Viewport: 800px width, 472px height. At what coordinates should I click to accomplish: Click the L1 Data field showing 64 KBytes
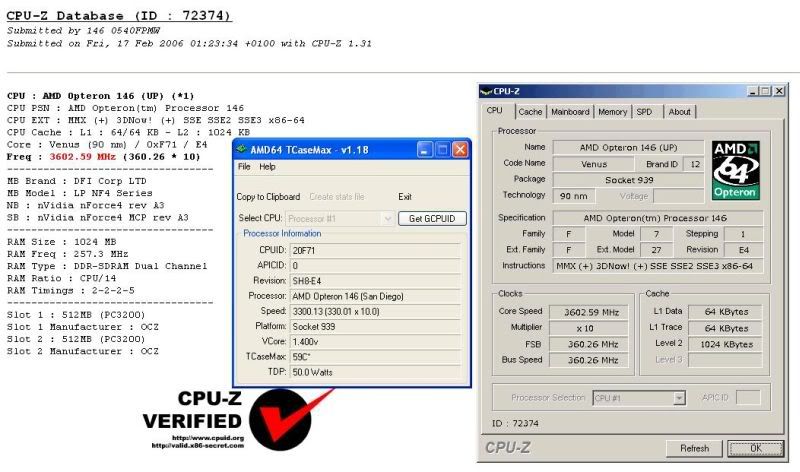click(x=726, y=312)
